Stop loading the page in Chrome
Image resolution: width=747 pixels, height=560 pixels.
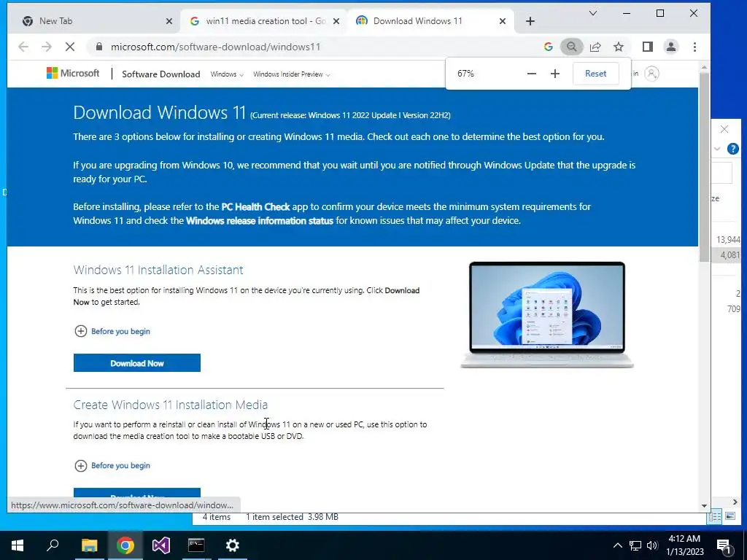69,47
